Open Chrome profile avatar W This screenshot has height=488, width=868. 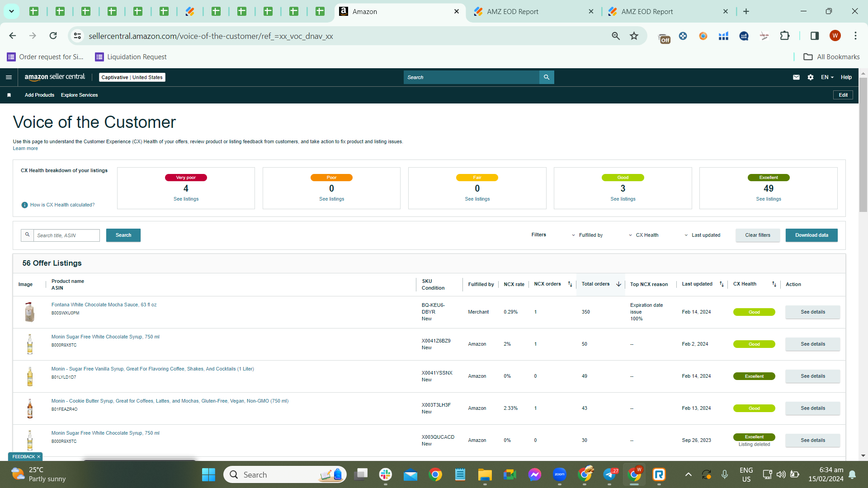pyautogui.click(x=835, y=36)
